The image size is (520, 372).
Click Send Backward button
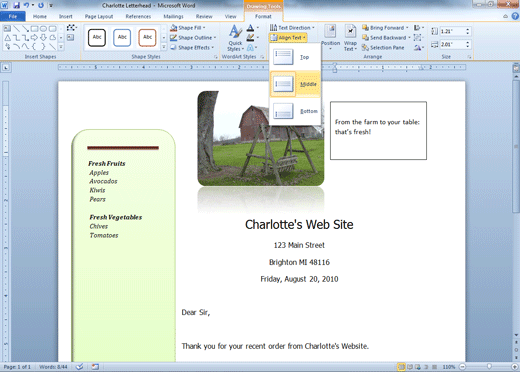[x=386, y=38]
